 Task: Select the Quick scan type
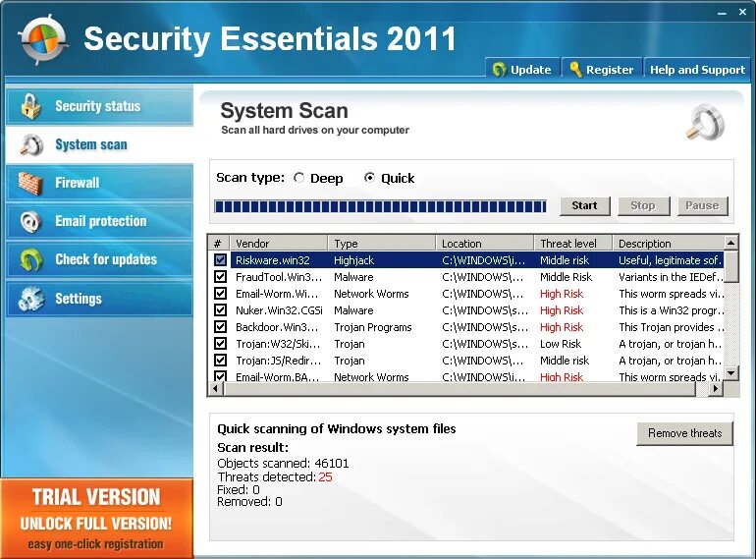tap(369, 178)
